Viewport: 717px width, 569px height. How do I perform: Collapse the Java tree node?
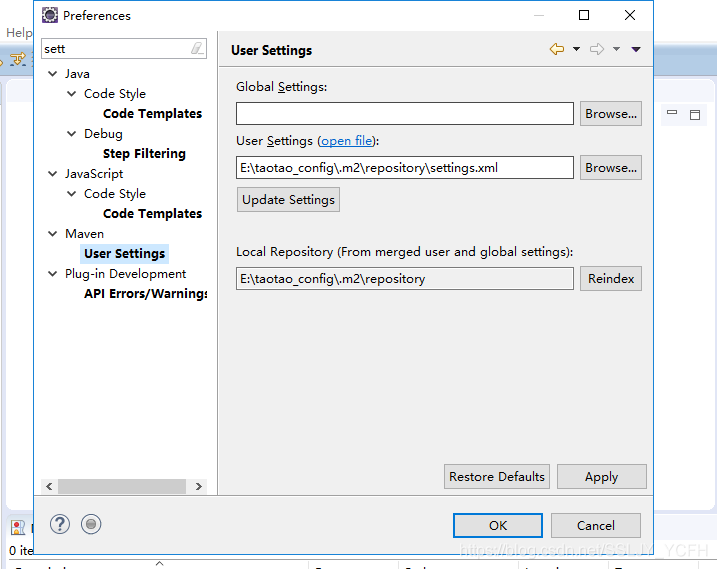[x=53, y=74]
